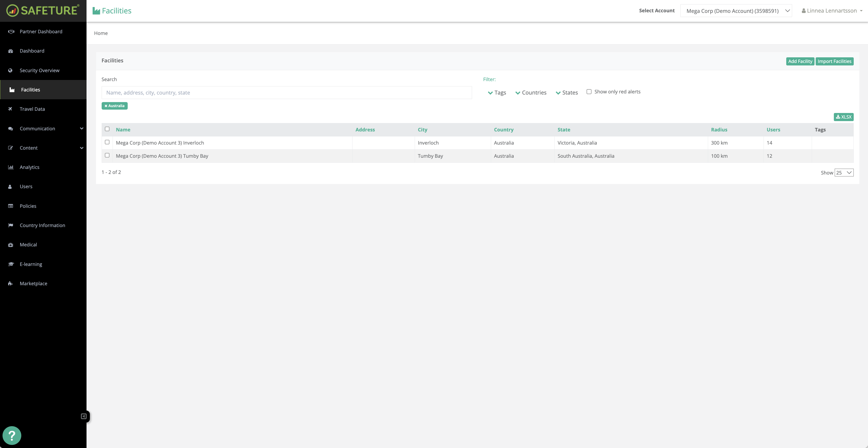This screenshot has height=448, width=868.
Task: Click the Medical kit sidebar icon
Action: point(10,245)
